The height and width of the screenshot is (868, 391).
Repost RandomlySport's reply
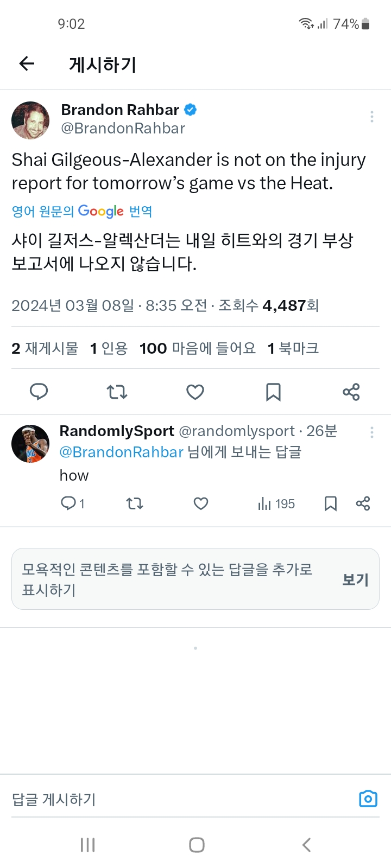click(135, 503)
